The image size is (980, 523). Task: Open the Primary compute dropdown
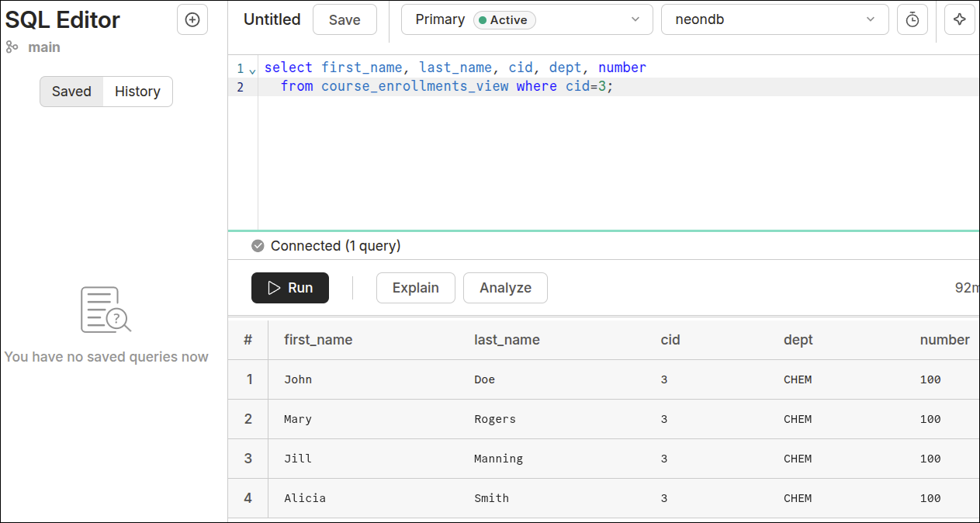[x=526, y=19]
